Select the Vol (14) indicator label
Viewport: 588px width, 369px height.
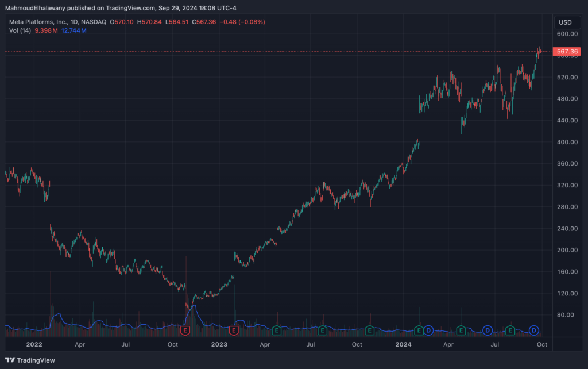[x=21, y=30]
